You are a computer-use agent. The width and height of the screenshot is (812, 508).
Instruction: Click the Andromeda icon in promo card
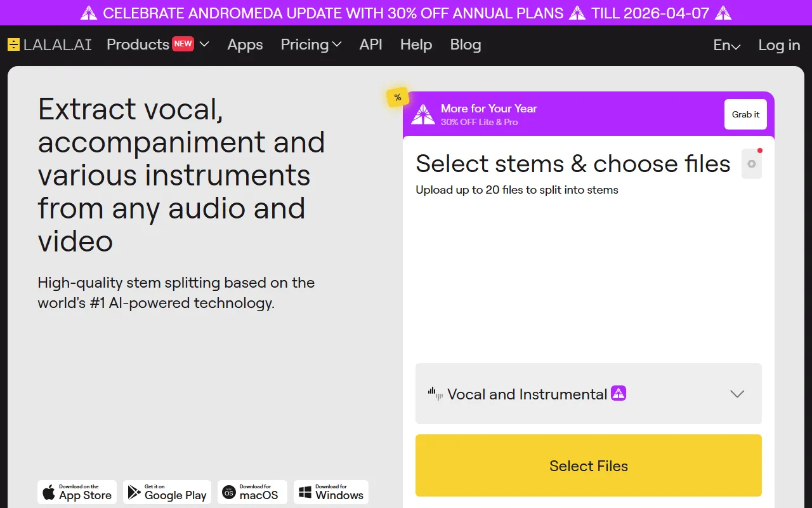coord(423,114)
